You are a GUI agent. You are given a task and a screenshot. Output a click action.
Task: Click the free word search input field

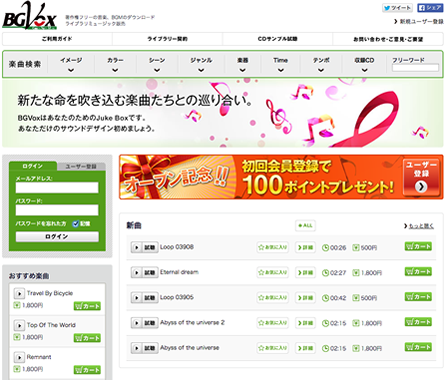(415, 68)
